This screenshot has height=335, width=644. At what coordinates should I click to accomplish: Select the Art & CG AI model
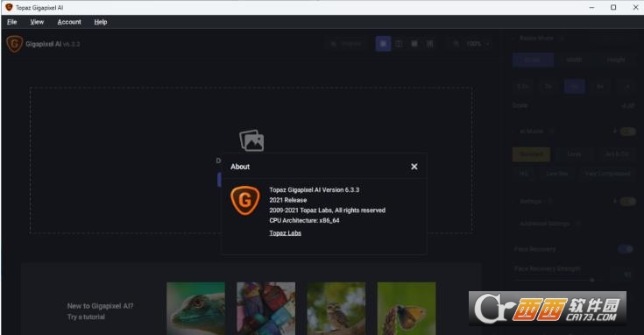coord(617,154)
